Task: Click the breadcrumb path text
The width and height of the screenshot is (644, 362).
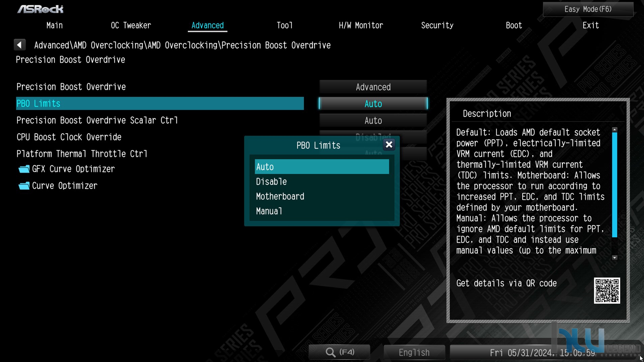Action: [x=182, y=45]
